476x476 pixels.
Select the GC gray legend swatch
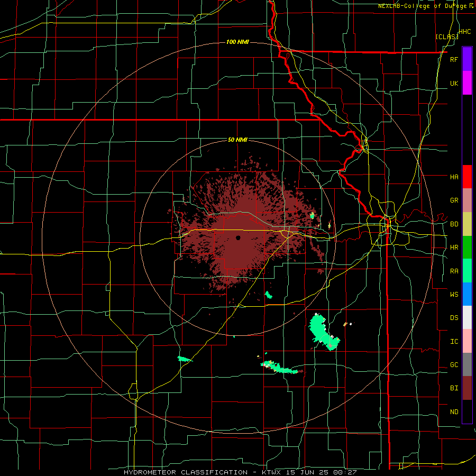[x=467, y=364]
